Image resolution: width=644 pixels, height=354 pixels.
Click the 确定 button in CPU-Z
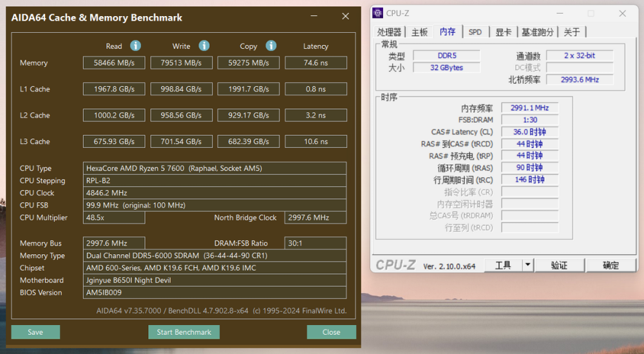click(611, 265)
